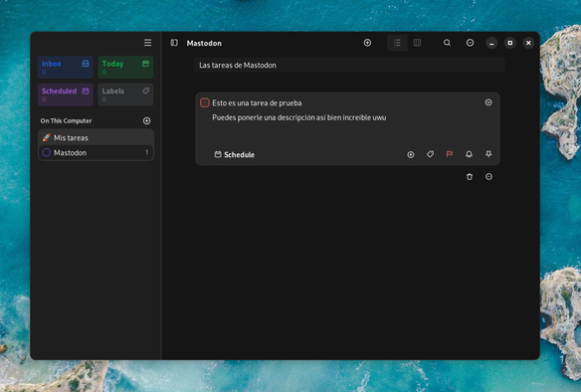Edit the task description about descripción
Viewport: 581px width, 392px height.
click(x=299, y=117)
